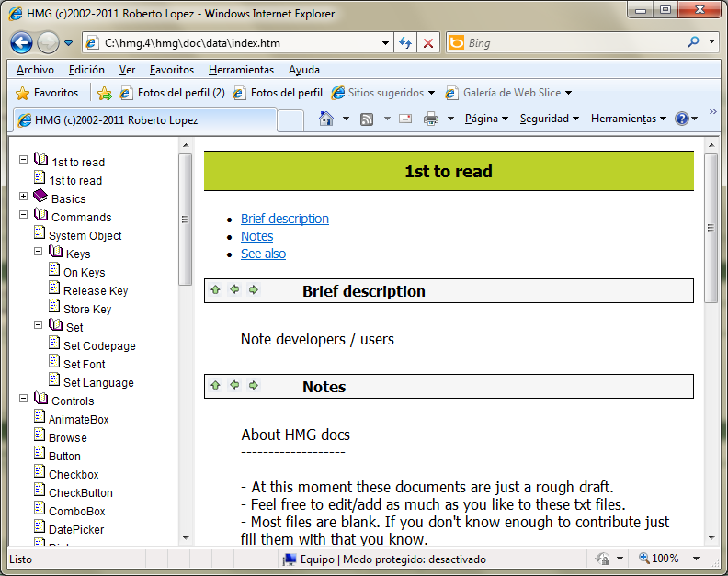This screenshot has height=576, width=728.
Task: Open the Set Language tree page
Action: click(98, 383)
